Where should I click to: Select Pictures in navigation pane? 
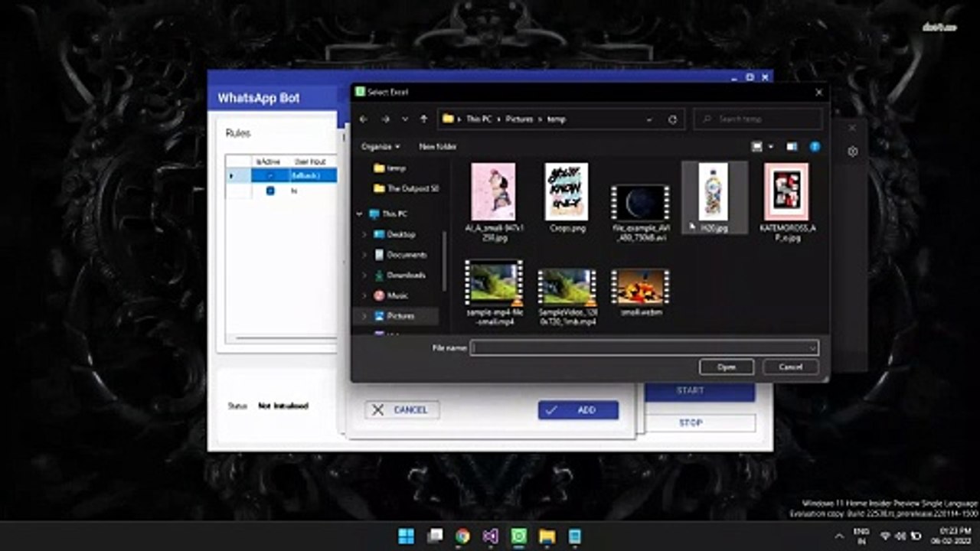click(395, 315)
